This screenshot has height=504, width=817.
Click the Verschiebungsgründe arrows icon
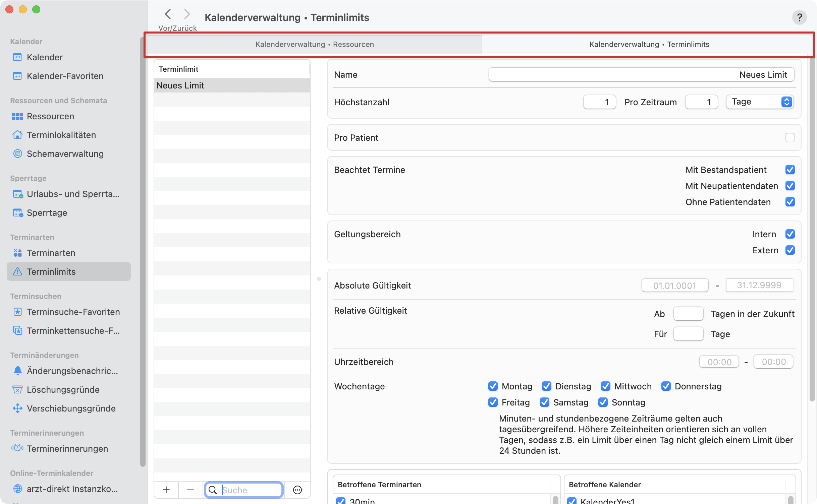coord(17,408)
